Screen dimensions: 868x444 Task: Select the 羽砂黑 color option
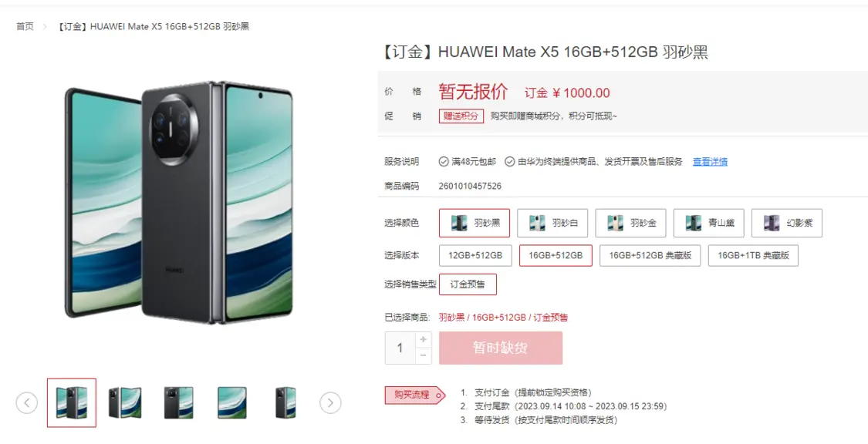point(475,223)
